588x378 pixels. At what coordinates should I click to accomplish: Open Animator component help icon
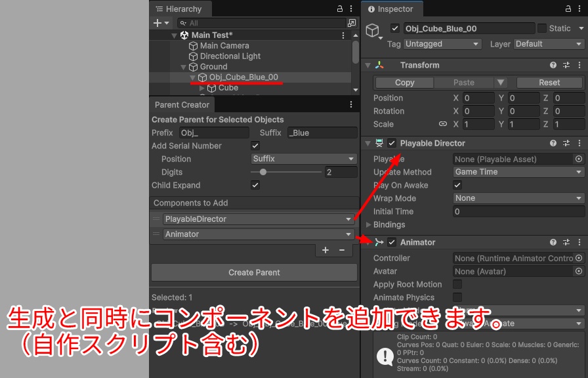(553, 242)
